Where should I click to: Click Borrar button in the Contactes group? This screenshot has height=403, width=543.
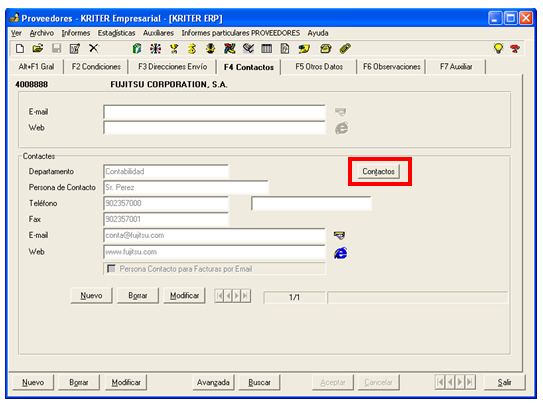pos(138,296)
